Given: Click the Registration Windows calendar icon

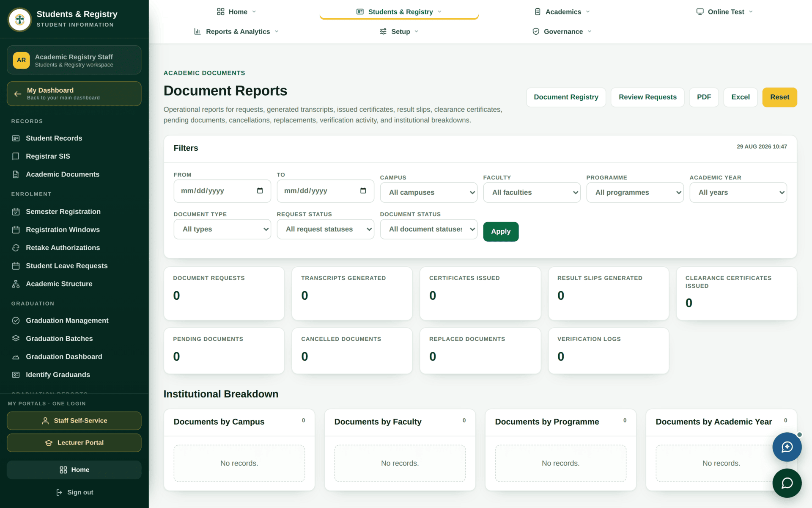Looking at the screenshot, I should click(16, 230).
